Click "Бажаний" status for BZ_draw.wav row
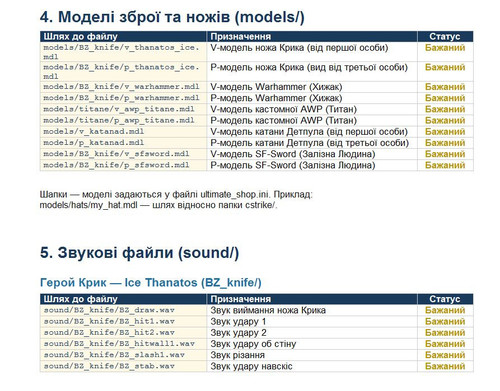Image resolution: width=500 pixels, height=391 pixels. point(445,310)
